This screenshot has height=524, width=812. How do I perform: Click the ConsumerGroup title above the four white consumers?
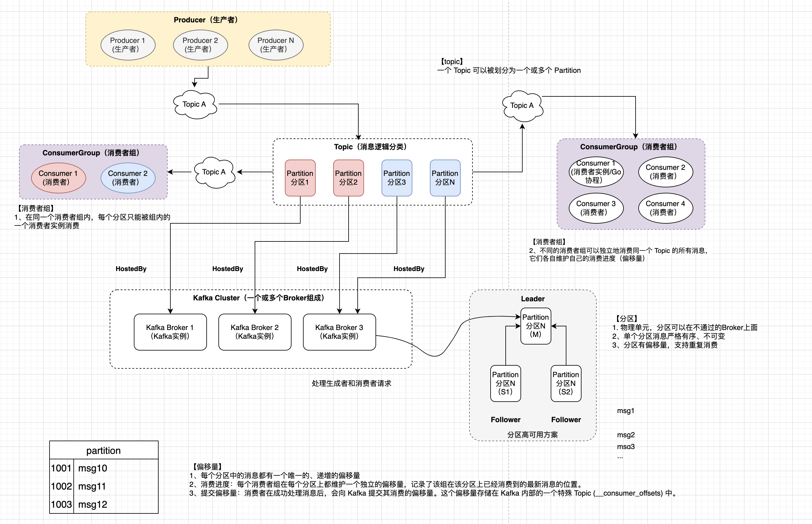(630, 147)
